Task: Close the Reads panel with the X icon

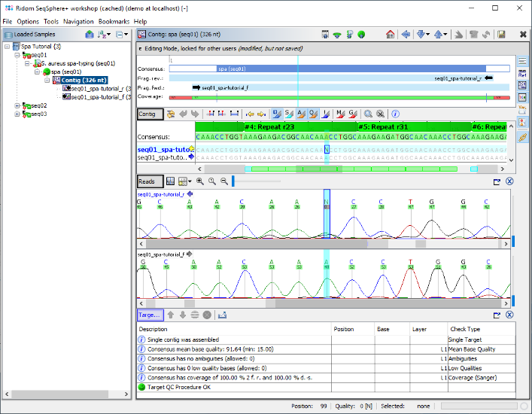Action: 509,181
